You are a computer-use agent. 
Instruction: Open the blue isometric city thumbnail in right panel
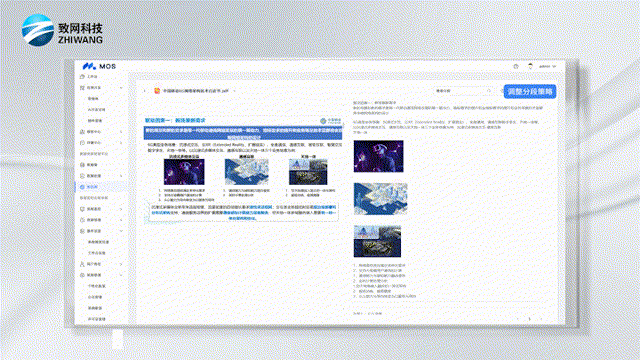pyautogui.click(x=380, y=199)
